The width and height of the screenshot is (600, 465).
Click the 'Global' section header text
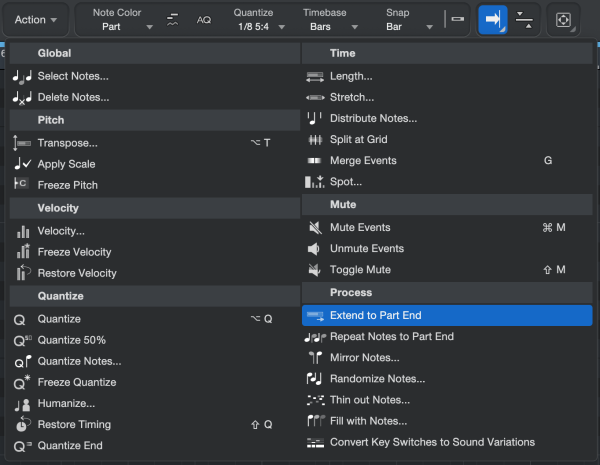pyautogui.click(x=54, y=53)
